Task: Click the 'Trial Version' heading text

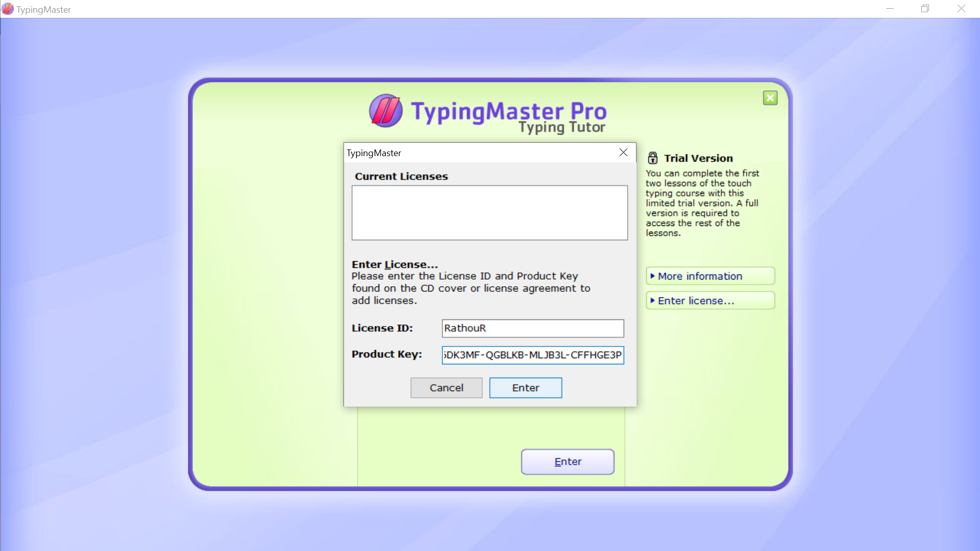Action: click(x=698, y=158)
